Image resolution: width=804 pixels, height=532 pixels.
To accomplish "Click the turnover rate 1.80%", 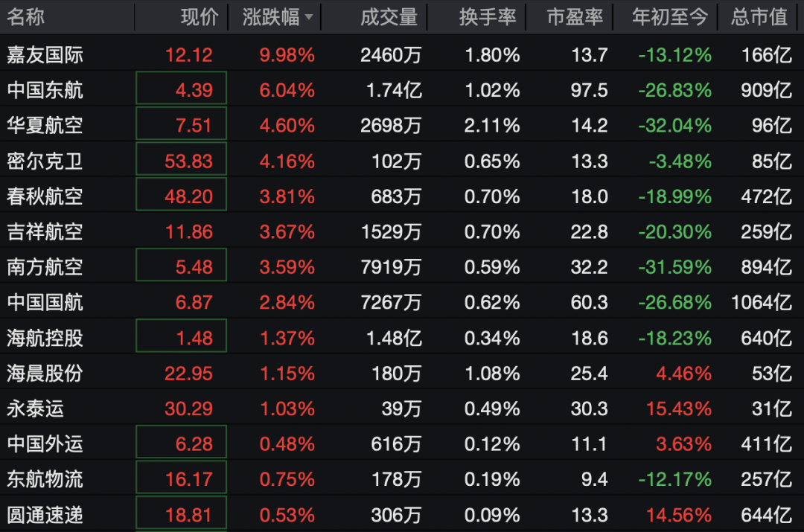I will click(492, 55).
